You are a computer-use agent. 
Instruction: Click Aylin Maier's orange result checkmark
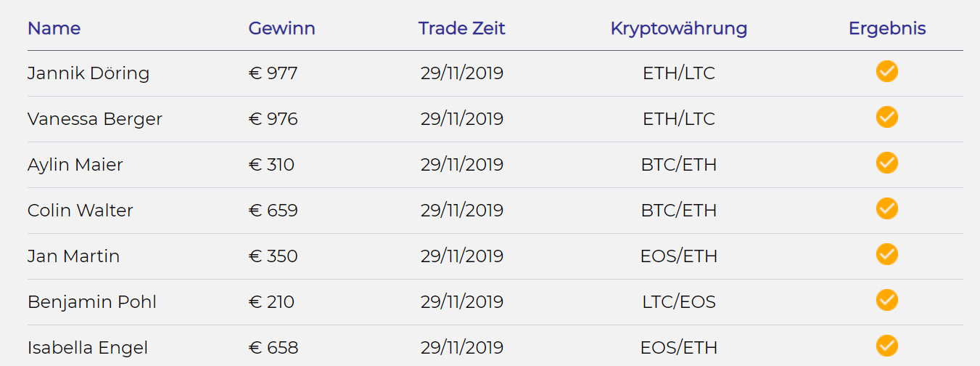coord(886,163)
